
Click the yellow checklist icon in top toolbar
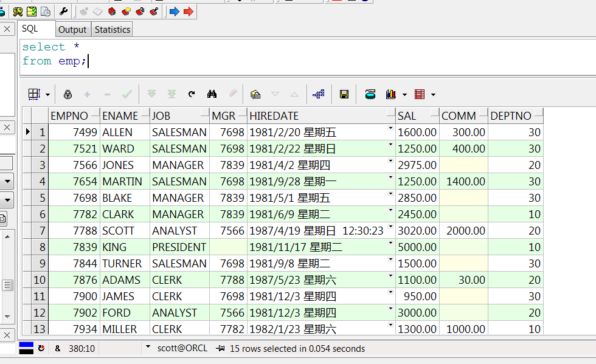[x=32, y=12]
